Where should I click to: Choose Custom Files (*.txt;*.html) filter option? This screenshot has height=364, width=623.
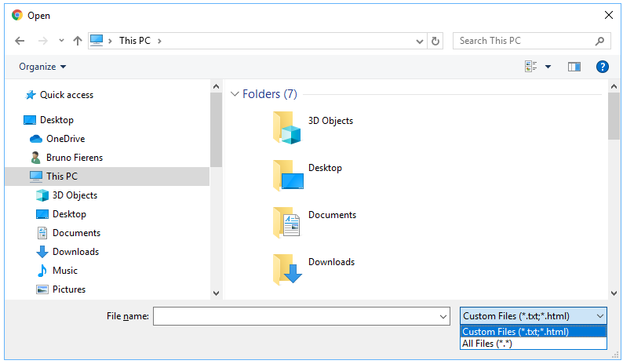(x=534, y=331)
